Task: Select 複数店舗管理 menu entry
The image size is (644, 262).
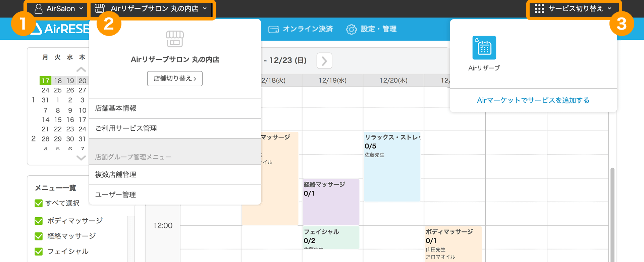Action: (x=175, y=175)
